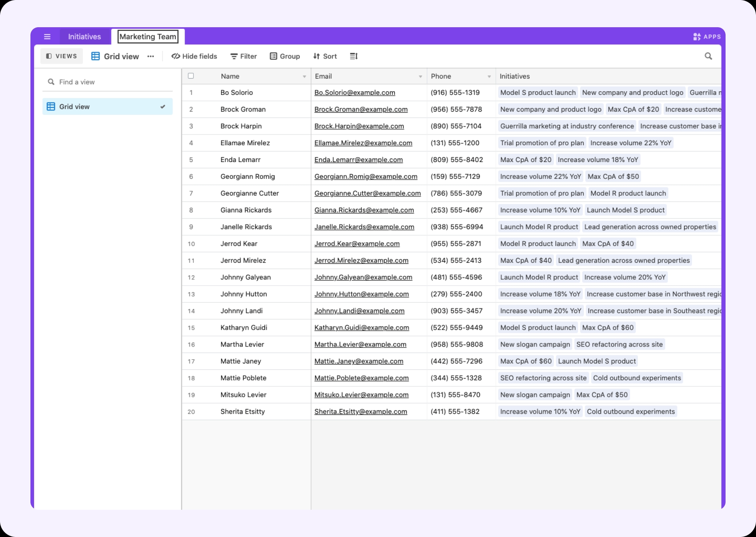Open the Apps panel icon
Screen dimensions: 756x537
coord(697,37)
